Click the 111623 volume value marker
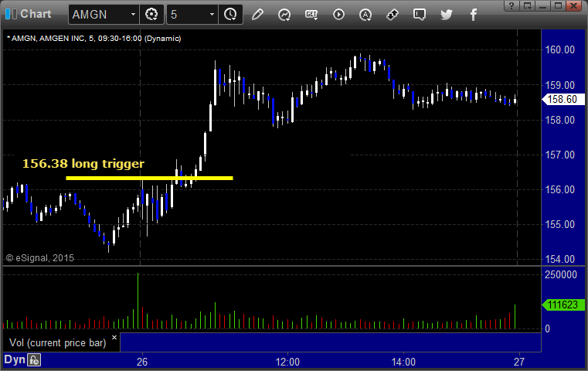The height and width of the screenshot is (371, 588). [x=563, y=305]
